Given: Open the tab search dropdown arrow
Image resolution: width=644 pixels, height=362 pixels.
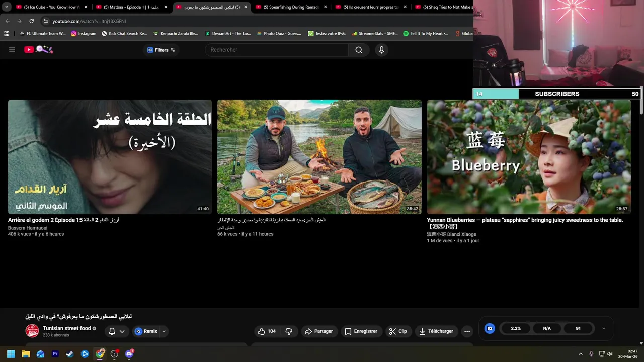Looking at the screenshot, I should coord(7,7).
